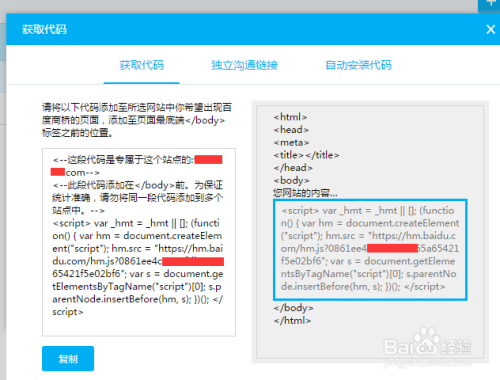Click the 获取代码 dialog title
The image size is (500, 380).
[x=44, y=29]
